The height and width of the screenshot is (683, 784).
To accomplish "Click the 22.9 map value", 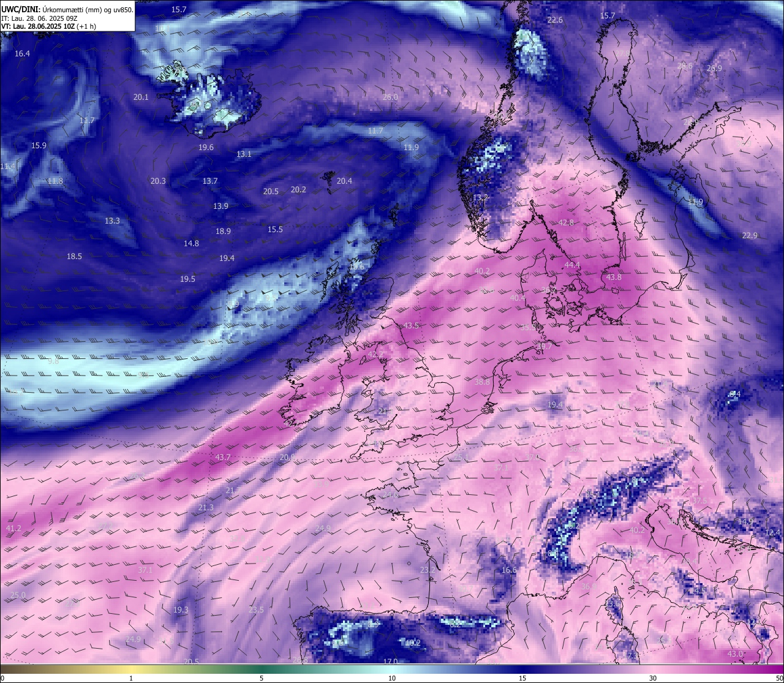I will (750, 236).
